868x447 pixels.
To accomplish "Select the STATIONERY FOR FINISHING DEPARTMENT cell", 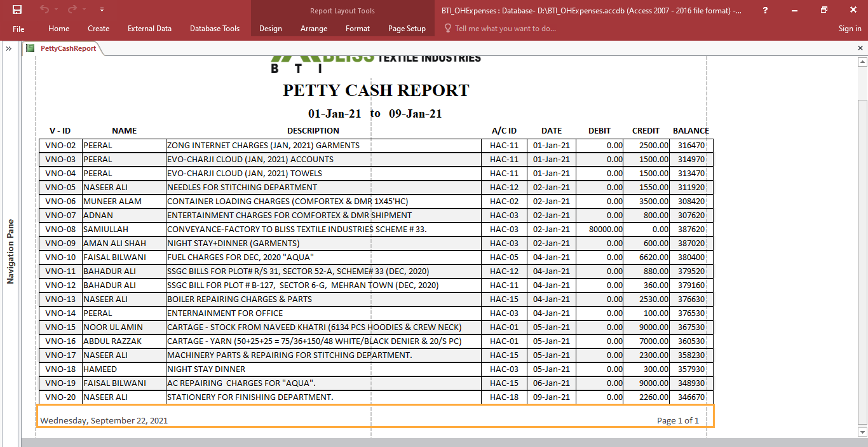I will click(323, 397).
